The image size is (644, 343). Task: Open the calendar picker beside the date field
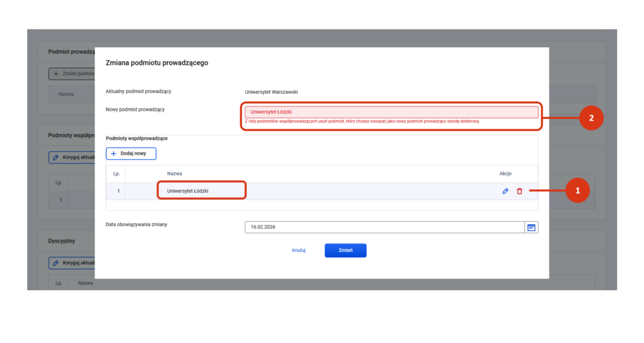tap(531, 227)
